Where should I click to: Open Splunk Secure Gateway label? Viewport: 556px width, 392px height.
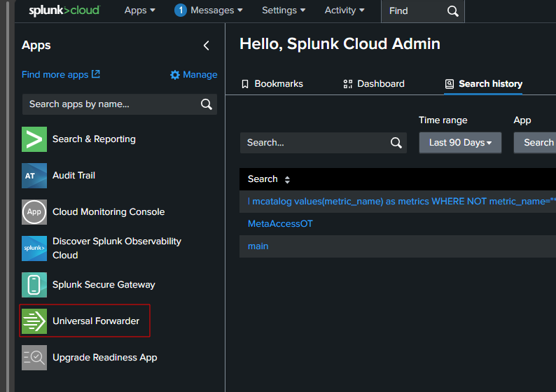click(x=104, y=285)
